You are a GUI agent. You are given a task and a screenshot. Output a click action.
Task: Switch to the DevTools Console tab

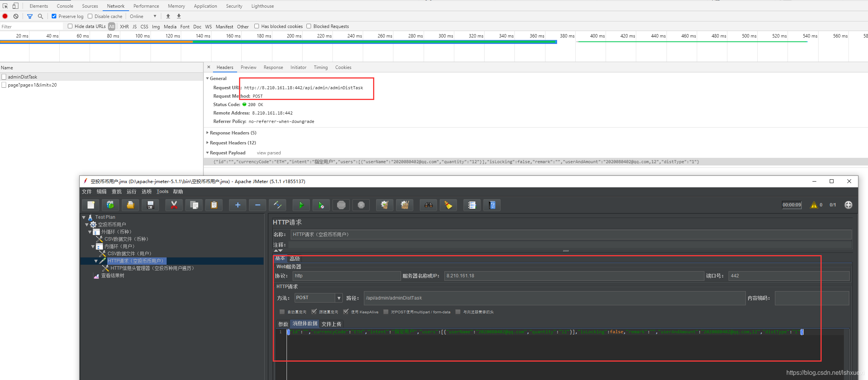65,6
